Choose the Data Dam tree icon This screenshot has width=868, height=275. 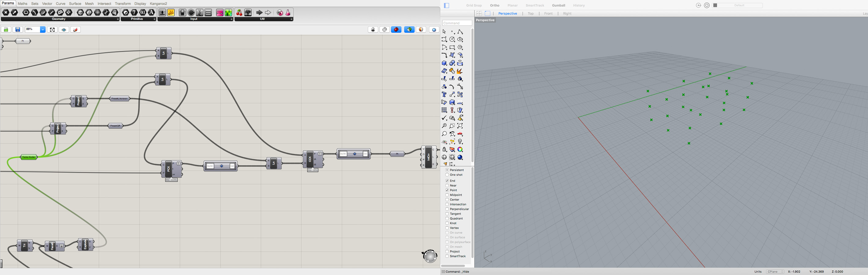[248, 13]
